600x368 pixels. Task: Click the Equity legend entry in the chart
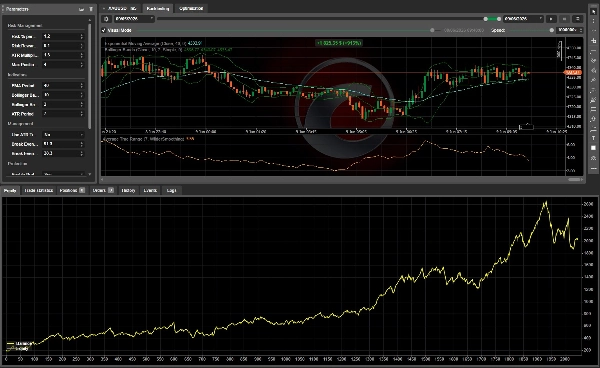pos(18,349)
